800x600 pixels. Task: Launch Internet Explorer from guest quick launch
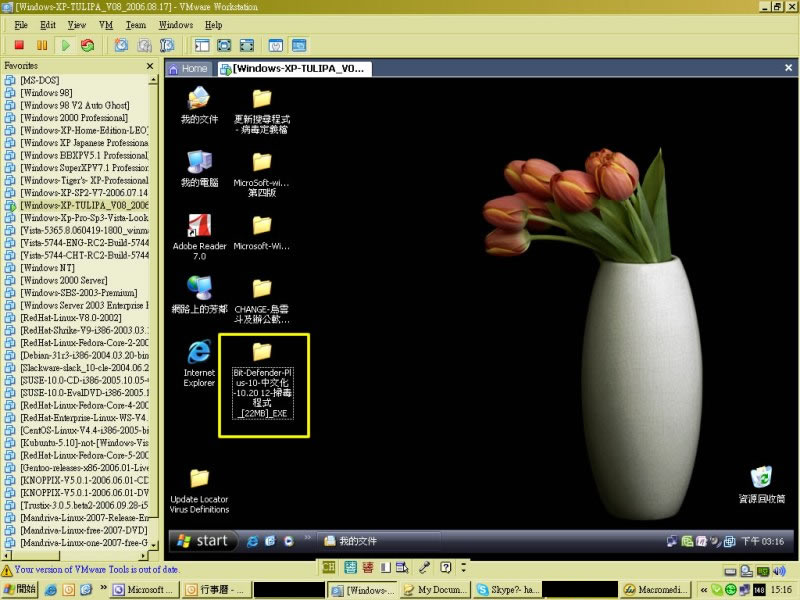(252, 541)
